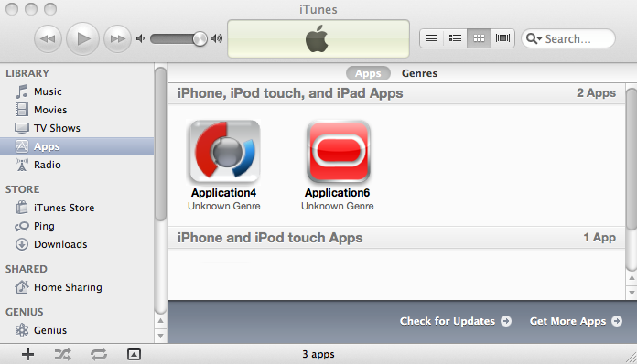This screenshot has width=637, height=364.
Task: Click the Next track fast-forward button
Action: click(x=117, y=39)
